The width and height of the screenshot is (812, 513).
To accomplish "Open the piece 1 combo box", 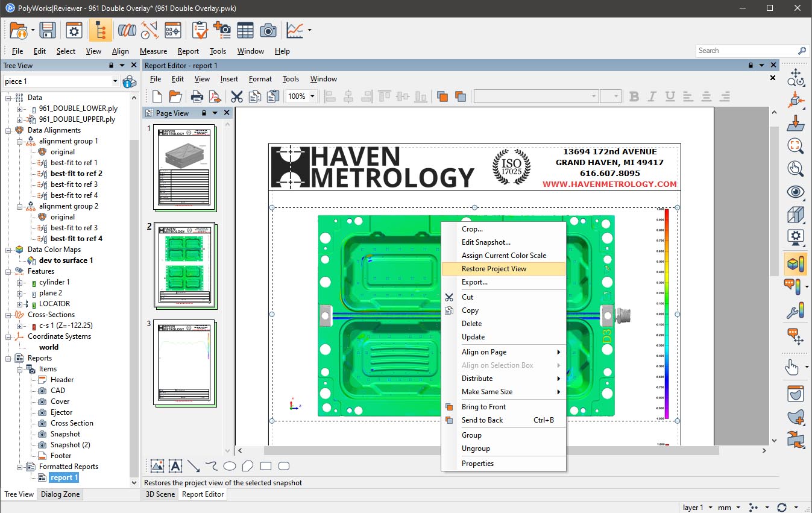I will coord(61,81).
